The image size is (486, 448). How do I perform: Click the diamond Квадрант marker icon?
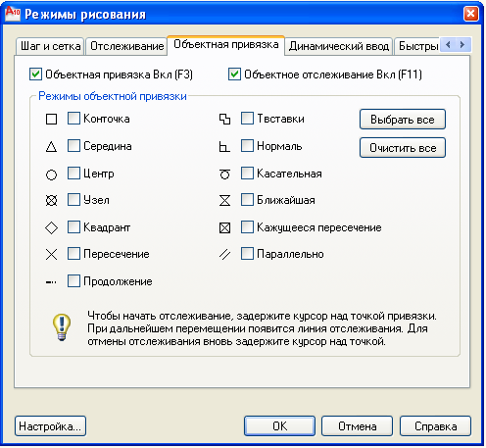(x=51, y=227)
